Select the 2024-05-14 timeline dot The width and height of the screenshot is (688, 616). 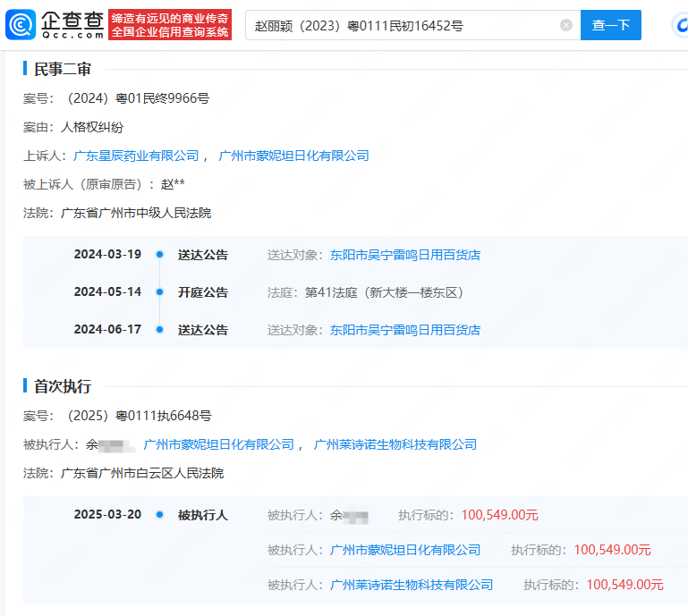tap(160, 292)
